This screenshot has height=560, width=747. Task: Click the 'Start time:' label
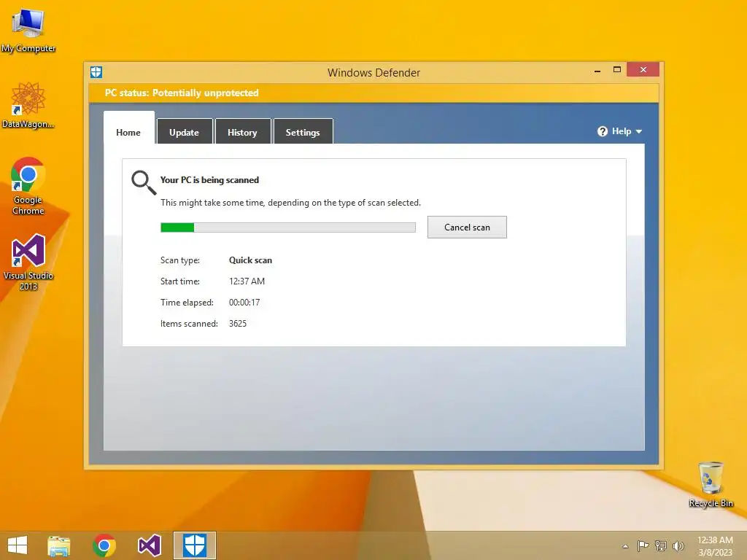(180, 281)
